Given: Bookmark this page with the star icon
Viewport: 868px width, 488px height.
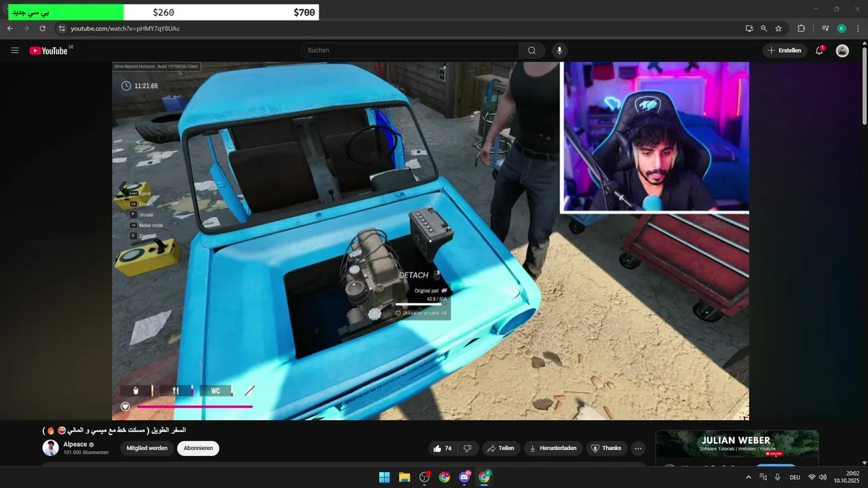Looking at the screenshot, I should [x=778, y=28].
